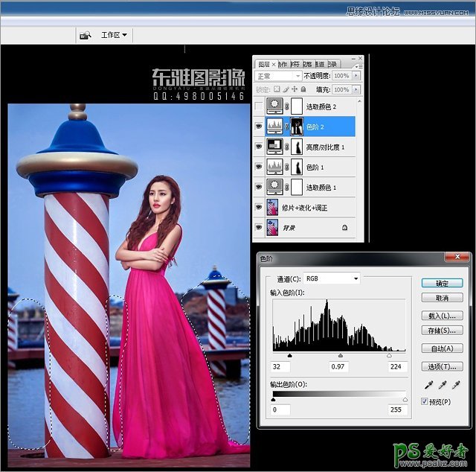
Task: Click the 自动(A) auto button
Action: (x=442, y=348)
